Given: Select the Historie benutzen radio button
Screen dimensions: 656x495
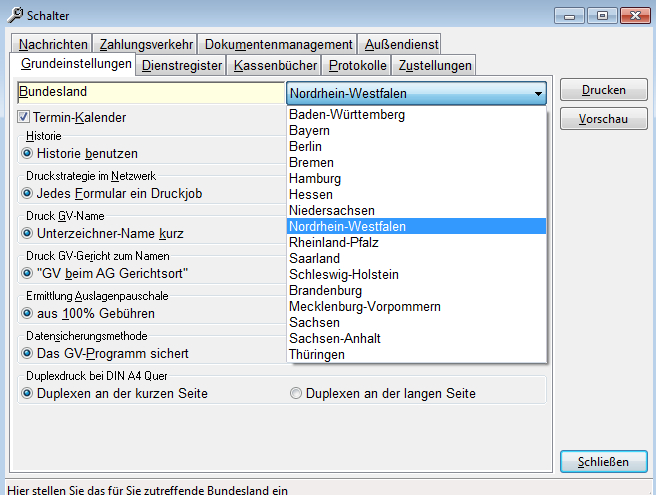Looking at the screenshot, I should click(27, 154).
